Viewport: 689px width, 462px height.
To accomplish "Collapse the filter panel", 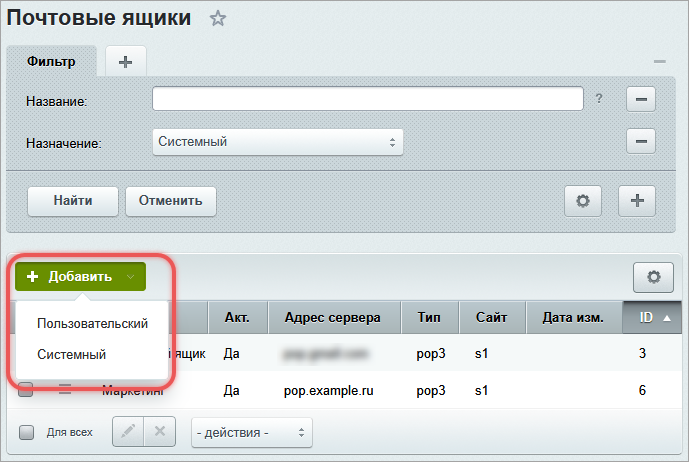I will click(x=660, y=62).
